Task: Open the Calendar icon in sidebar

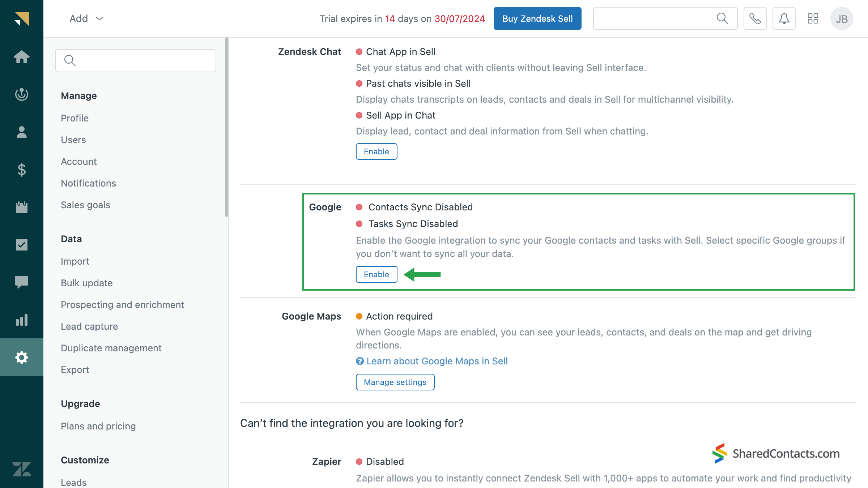Action: click(22, 207)
